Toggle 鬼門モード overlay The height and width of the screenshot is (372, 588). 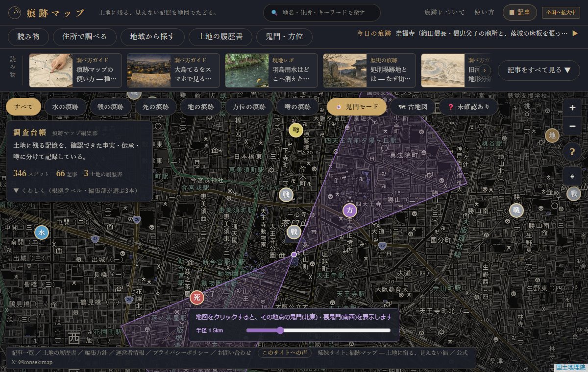356,106
